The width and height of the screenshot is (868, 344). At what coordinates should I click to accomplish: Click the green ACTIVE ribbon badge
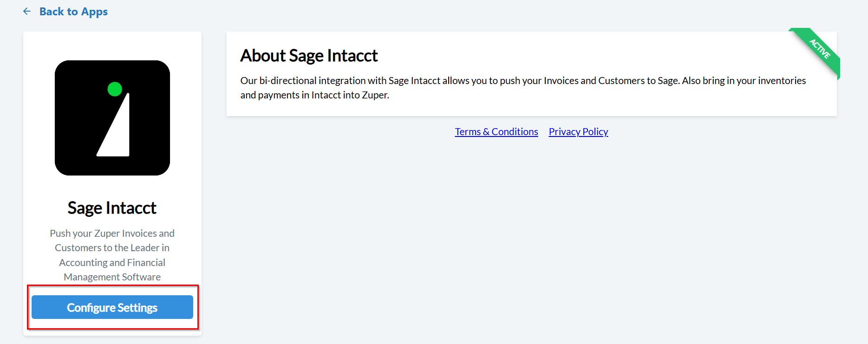pos(819,50)
